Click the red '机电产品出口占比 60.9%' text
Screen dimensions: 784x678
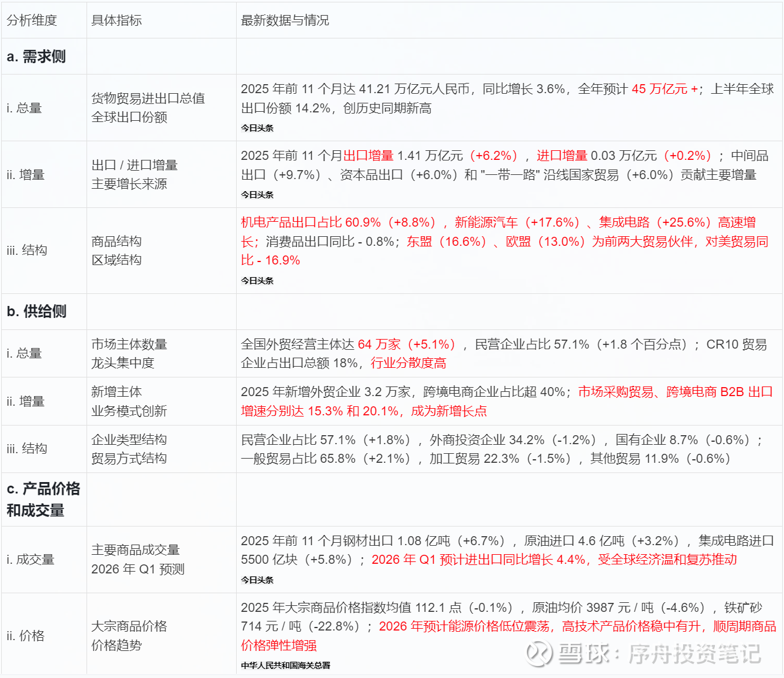point(311,222)
